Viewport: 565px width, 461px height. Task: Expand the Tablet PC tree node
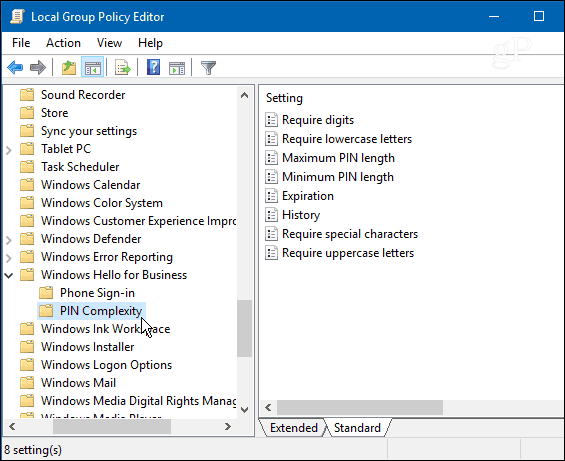tap(9, 150)
